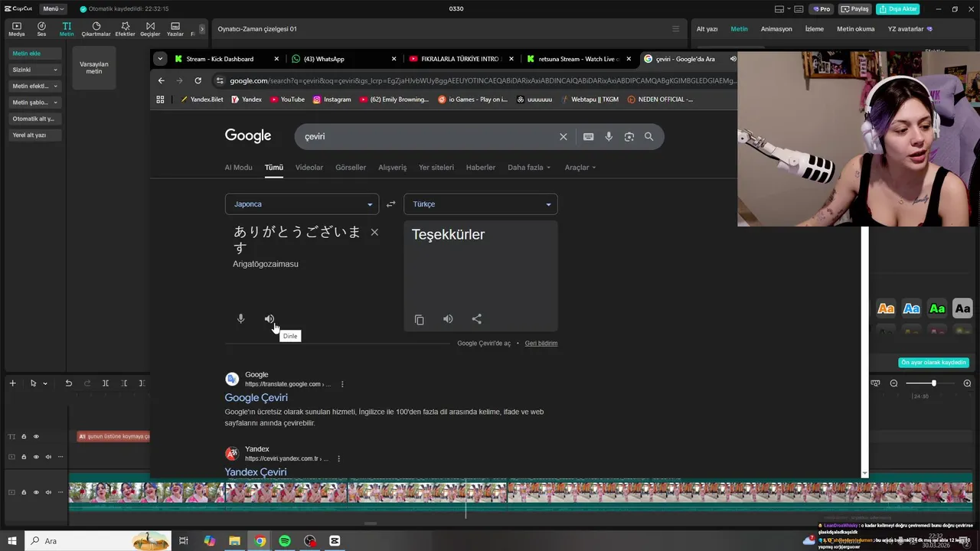
Task: Share the translation result
Action: [x=477, y=319]
